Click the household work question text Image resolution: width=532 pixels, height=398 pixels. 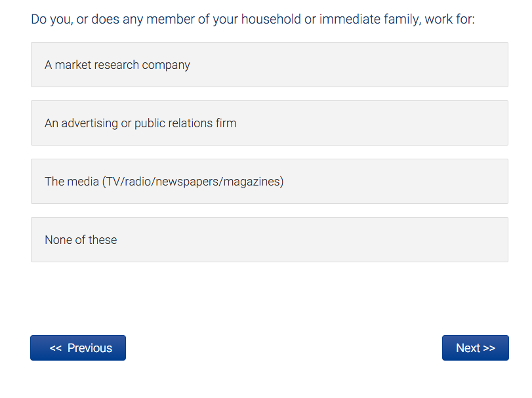[253, 19]
